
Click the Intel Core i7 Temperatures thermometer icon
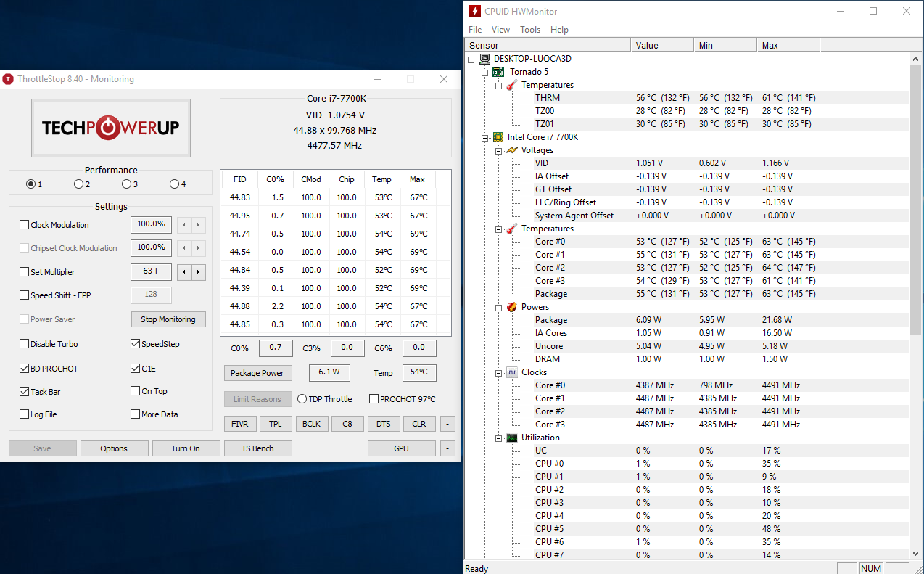click(x=511, y=229)
